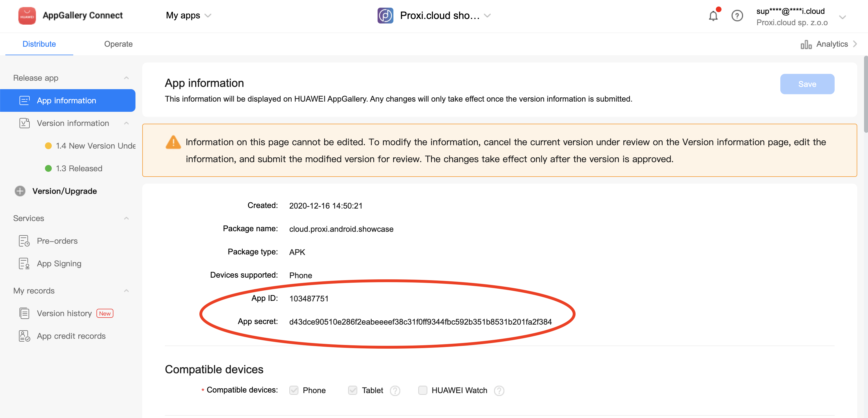Click the Version/Upgrade plus icon
Screen dimensions: 868x418
click(20, 191)
